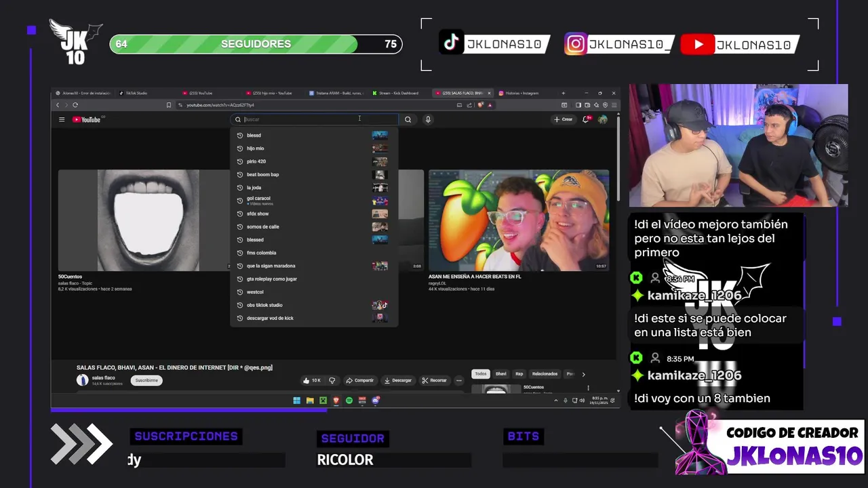This screenshot has width=868, height=488.
Task: Select the Bhavi filter chip
Action: coord(501,374)
